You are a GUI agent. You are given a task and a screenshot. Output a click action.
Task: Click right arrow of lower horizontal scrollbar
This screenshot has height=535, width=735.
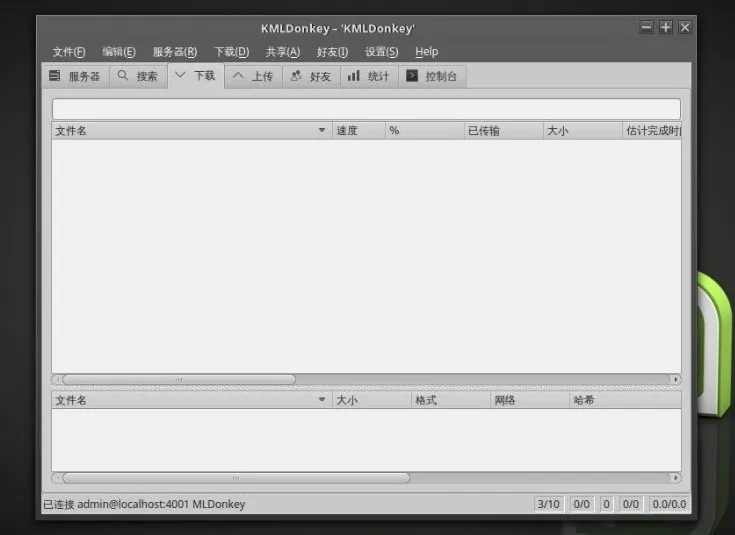pyautogui.click(x=675, y=478)
